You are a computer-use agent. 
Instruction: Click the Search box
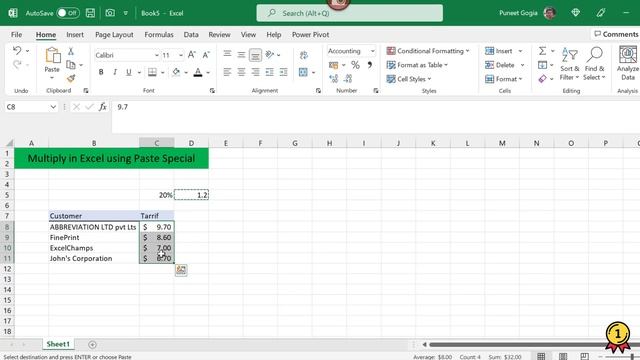349,13
